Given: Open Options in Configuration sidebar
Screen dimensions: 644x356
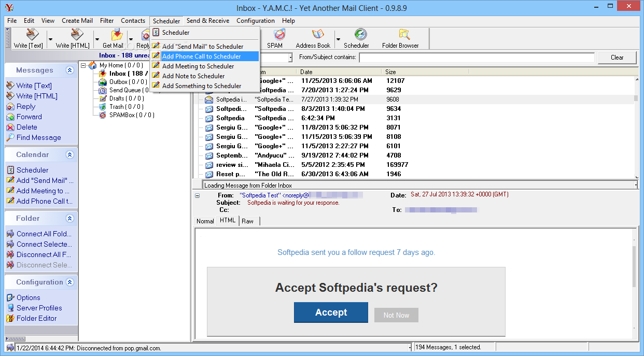Looking at the screenshot, I should (29, 297).
